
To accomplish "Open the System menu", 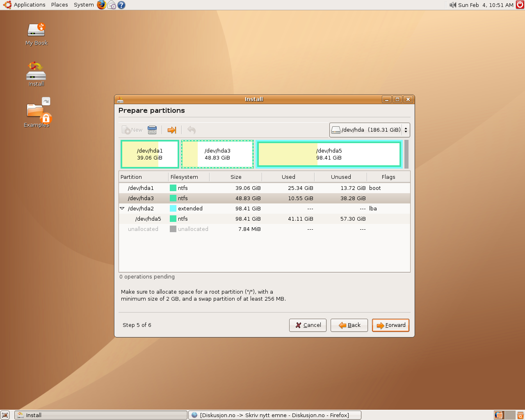I will (x=84, y=5).
